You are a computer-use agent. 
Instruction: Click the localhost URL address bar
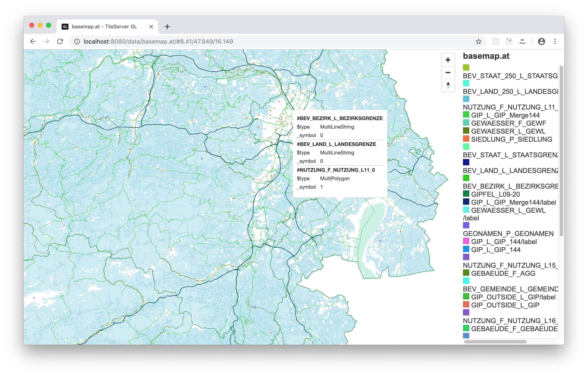pos(158,42)
